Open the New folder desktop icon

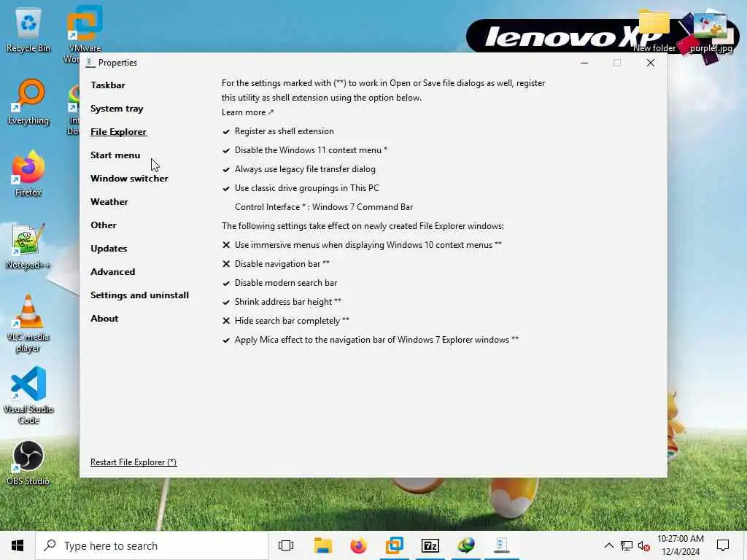(x=654, y=31)
